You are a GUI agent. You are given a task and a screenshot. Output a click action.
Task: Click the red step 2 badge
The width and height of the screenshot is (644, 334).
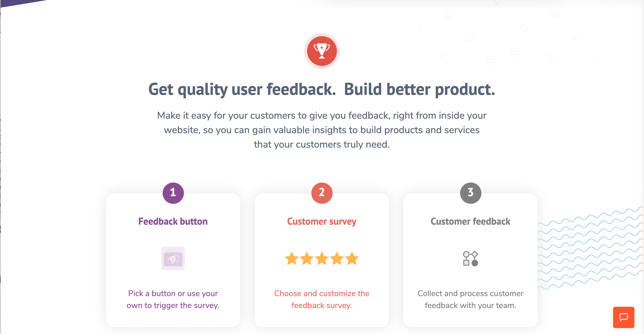click(322, 193)
